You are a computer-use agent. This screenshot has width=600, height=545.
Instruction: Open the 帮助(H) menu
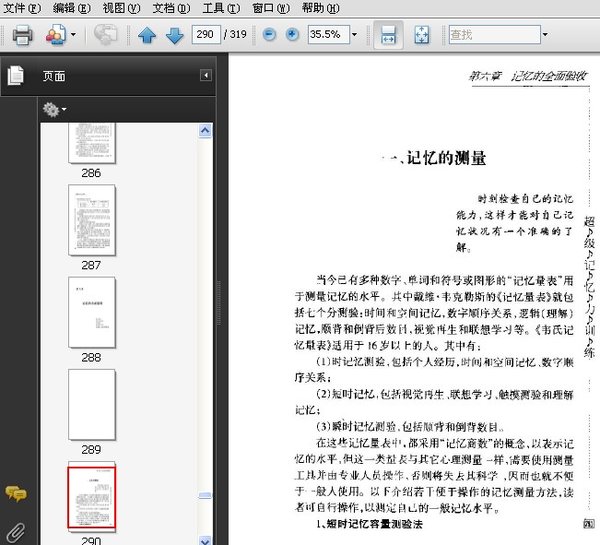click(x=321, y=8)
